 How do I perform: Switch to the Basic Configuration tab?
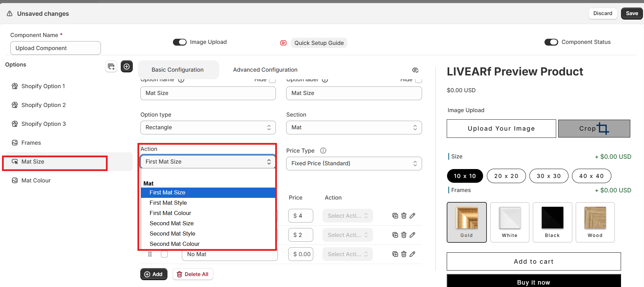point(178,70)
